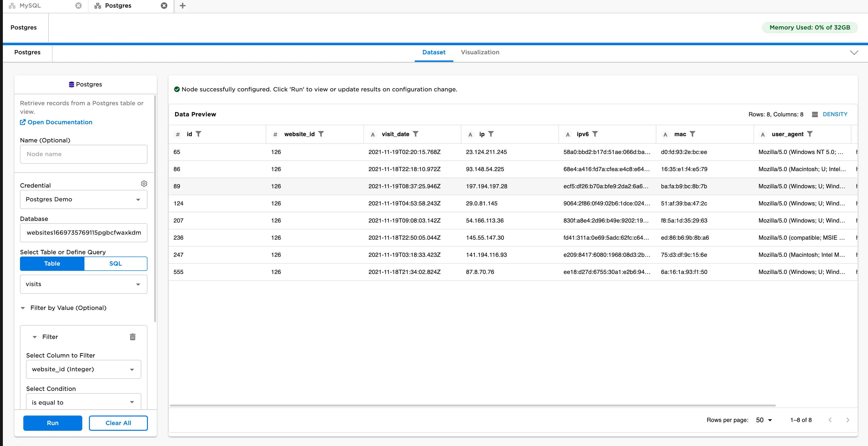Open the filter menu on the id column

pyautogui.click(x=199, y=134)
